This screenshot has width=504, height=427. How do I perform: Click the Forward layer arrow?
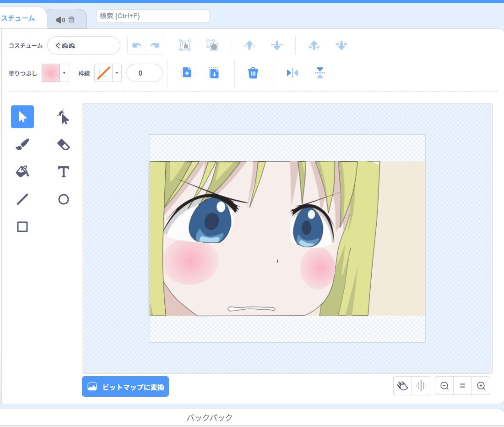pyautogui.click(x=249, y=45)
